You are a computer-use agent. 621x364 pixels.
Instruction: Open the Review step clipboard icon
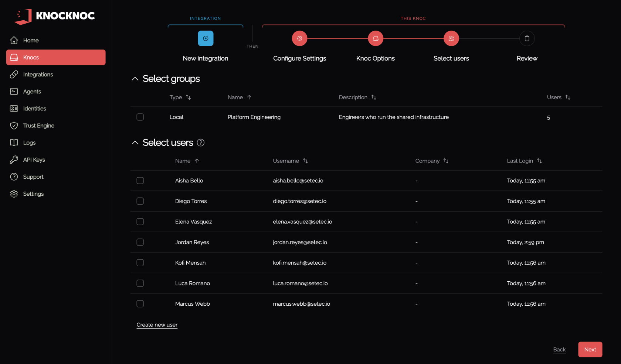point(527,38)
